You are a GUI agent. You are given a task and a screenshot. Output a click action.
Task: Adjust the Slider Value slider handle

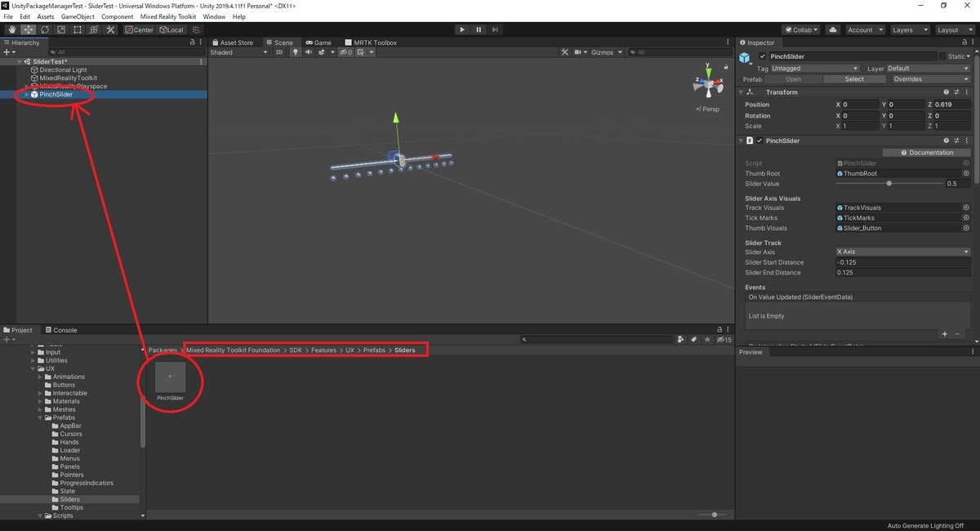(889, 184)
